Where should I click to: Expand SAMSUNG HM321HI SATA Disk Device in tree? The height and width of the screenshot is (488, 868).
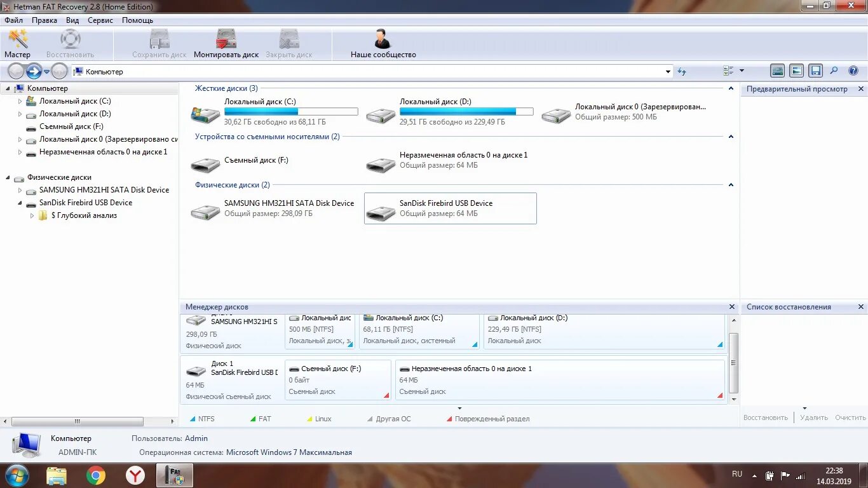pos(20,190)
